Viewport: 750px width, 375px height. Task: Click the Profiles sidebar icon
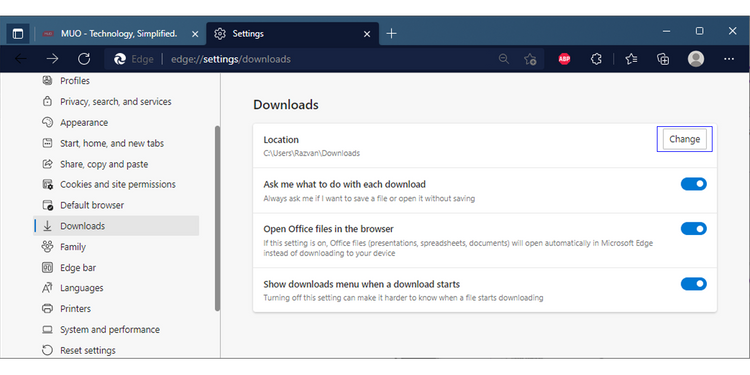[x=47, y=80]
